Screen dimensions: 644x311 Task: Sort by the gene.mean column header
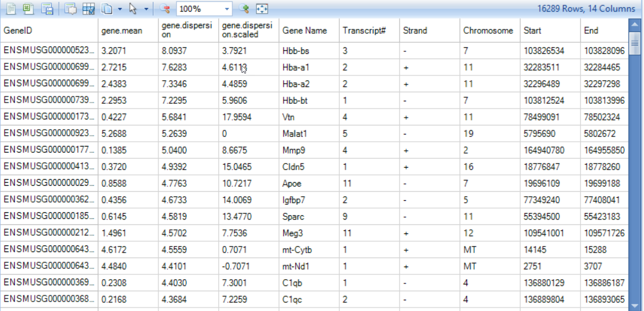(x=128, y=31)
